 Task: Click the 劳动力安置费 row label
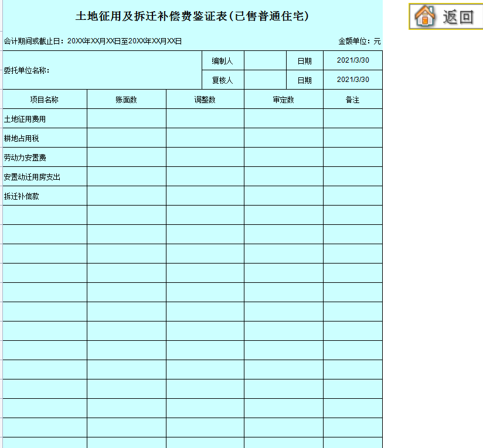pos(28,156)
